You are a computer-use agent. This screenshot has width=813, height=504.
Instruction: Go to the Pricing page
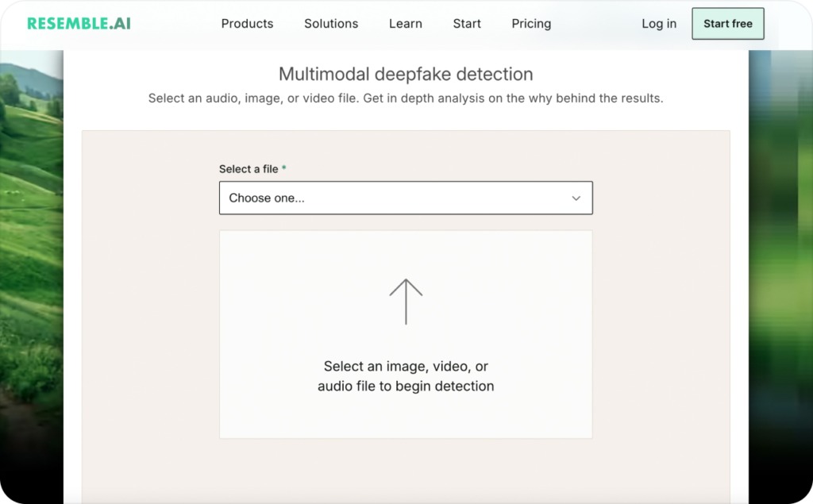point(531,24)
